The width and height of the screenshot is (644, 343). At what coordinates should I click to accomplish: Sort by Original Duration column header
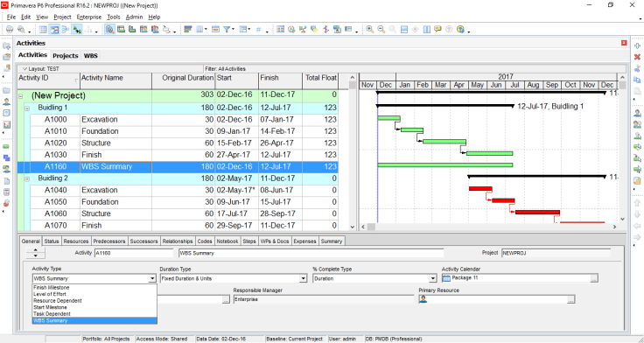pyautogui.click(x=184, y=80)
